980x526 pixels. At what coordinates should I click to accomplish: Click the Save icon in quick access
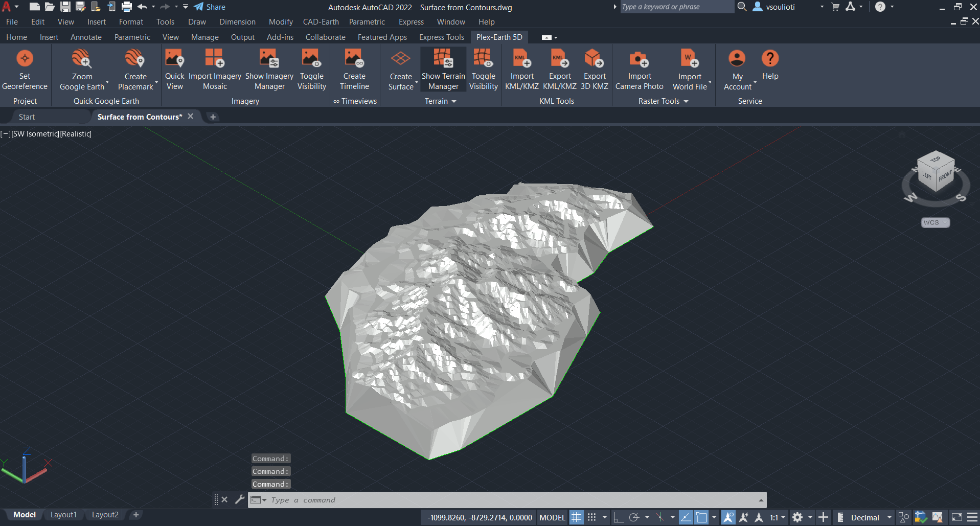(x=65, y=7)
